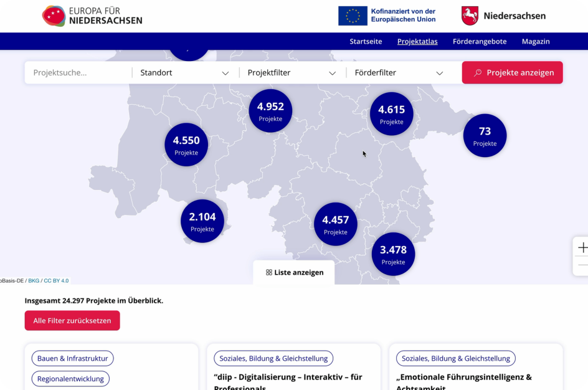Select the 73 Projekte map cluster
Screen dimensions: 588x390
(485, 135)
